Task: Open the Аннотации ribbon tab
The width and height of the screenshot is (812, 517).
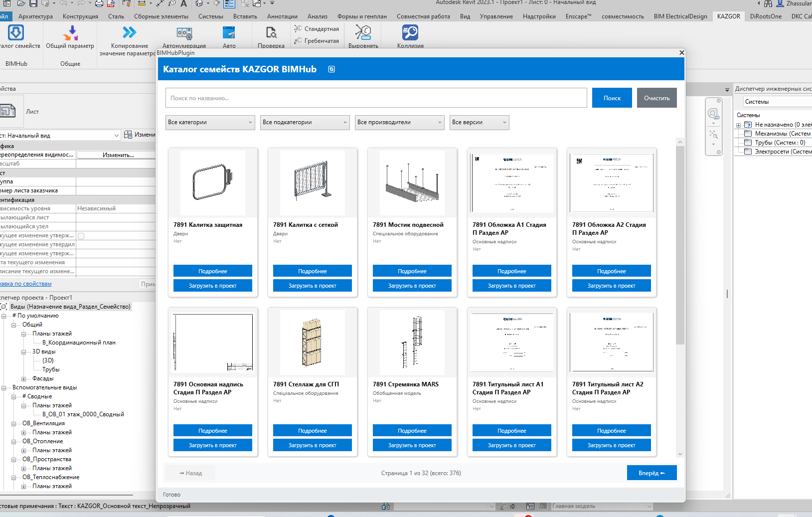Action: click(x=282, y=16)
